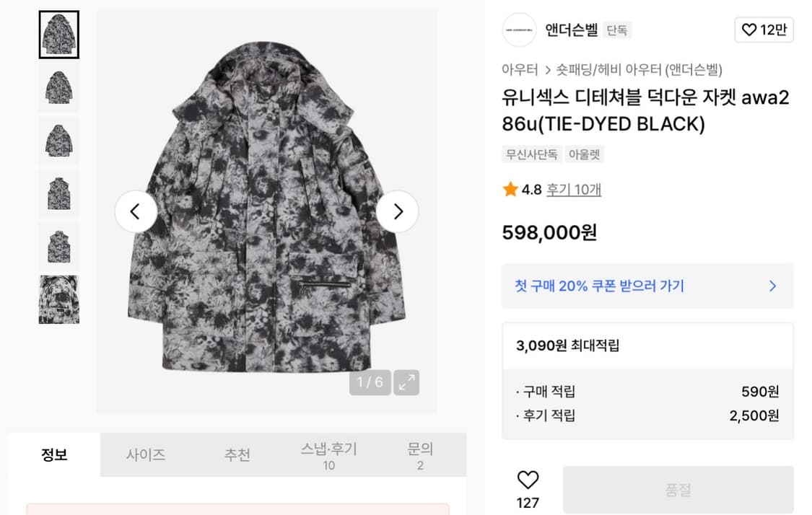
Task: Open the 추천 tab
Action: coord(238,454)
